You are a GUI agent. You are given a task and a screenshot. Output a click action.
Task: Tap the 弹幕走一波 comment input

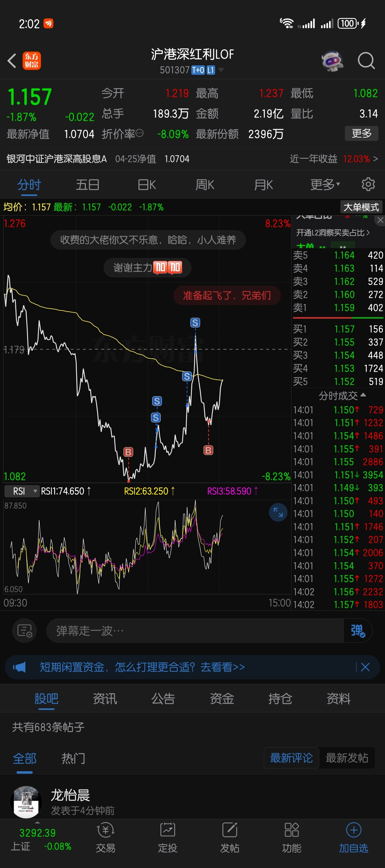195,631
